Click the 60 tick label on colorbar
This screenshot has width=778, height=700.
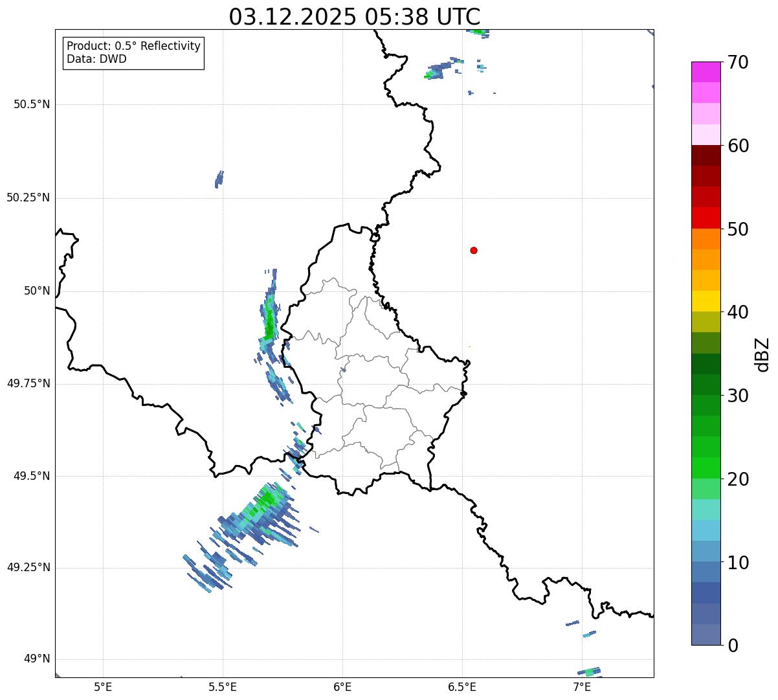coord(738,146)
